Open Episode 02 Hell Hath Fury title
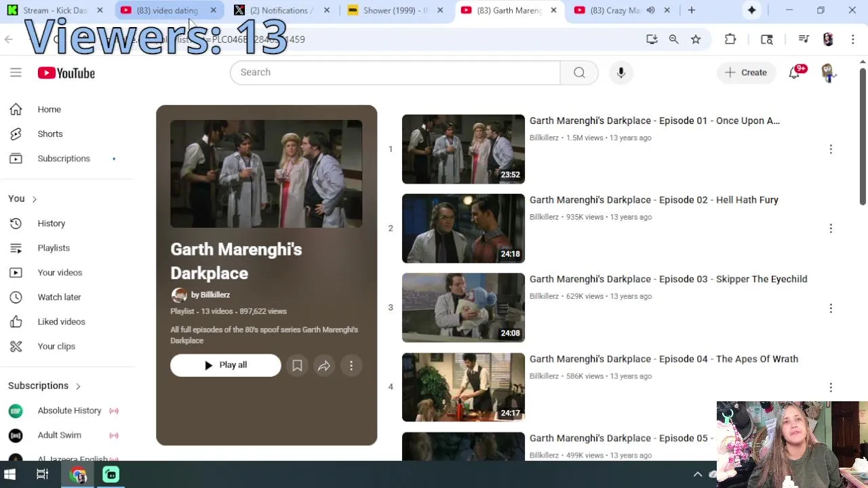This screenshot has height=488, width=868. point(654,200)
